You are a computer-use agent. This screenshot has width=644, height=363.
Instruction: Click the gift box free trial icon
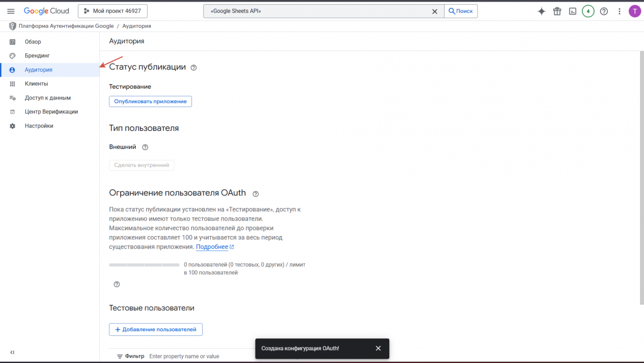point(557,11)
